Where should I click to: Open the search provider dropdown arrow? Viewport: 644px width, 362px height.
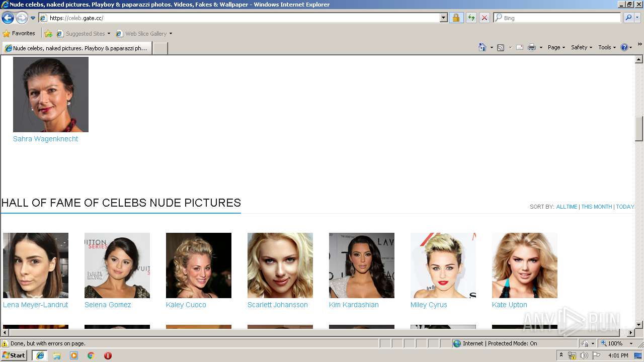point(637,18)
